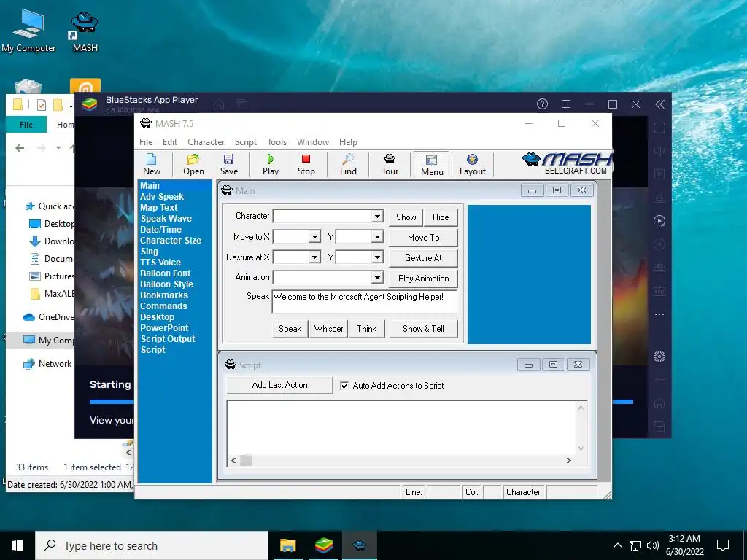Select Map Text in the sidebar

(158, 208)
